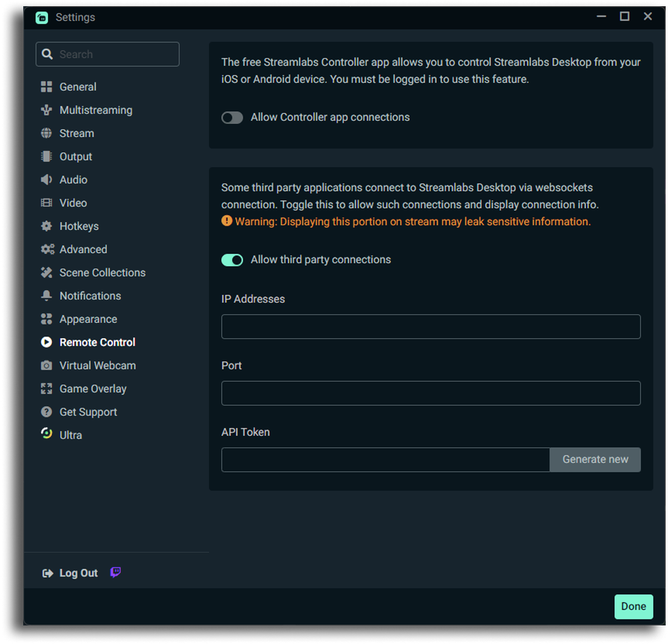Click the Get Support question icon
The width and height of the screenshot is (668, 644).
46,412
